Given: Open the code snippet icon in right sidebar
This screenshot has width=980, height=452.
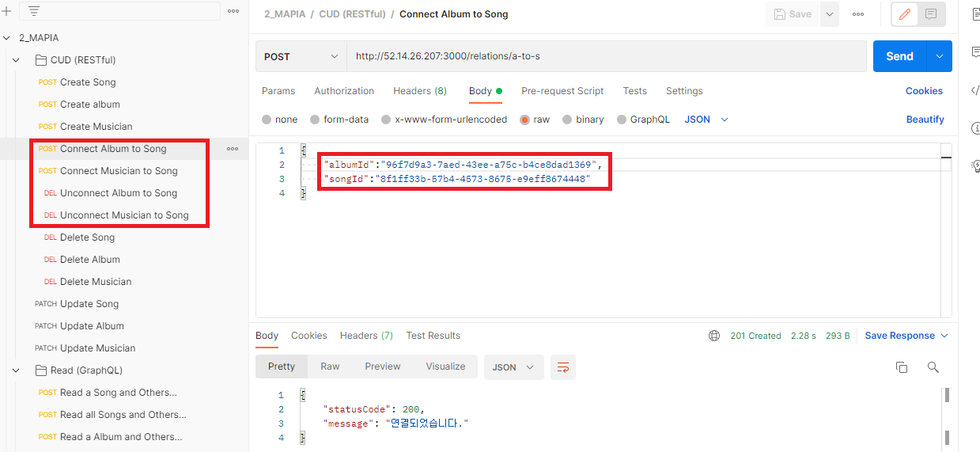Looking at the screenshot, I should [x=975, y=89].
